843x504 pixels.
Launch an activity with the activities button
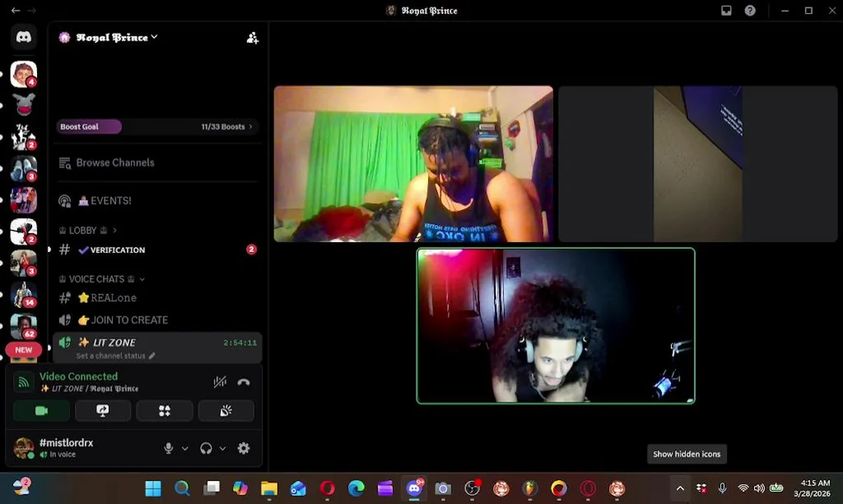tap(165, 411)
